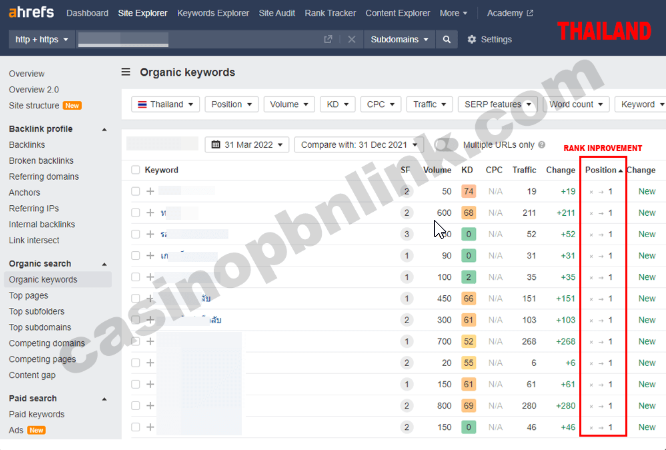
Task: Open the hamburger menu beside Organic keywords
Action: pos(126,72)
